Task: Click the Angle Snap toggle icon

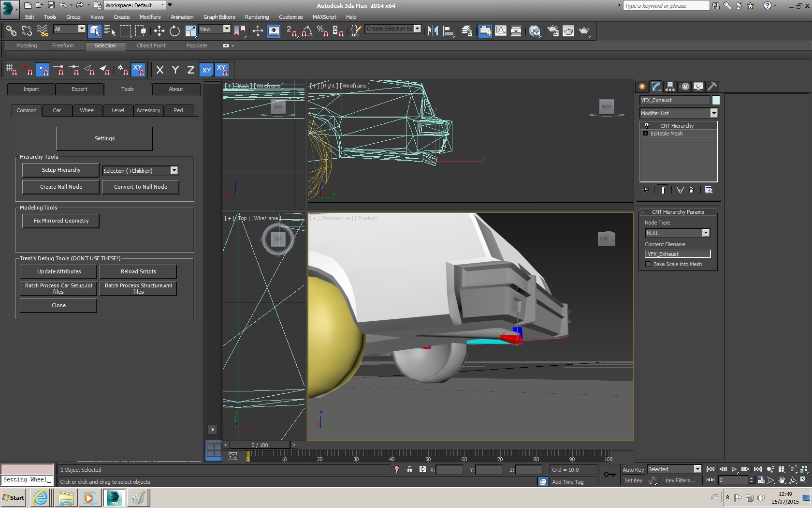Action: (x=307, y=31)
